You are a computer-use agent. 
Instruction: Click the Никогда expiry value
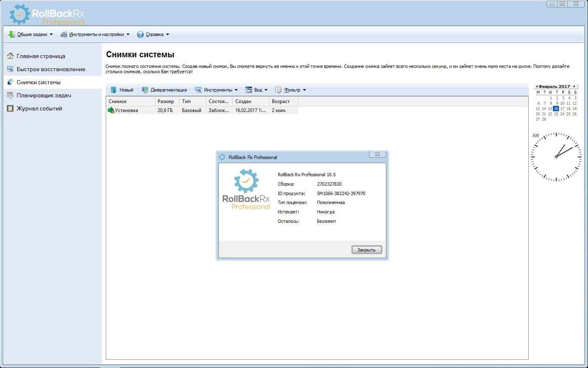pos(325,212)
